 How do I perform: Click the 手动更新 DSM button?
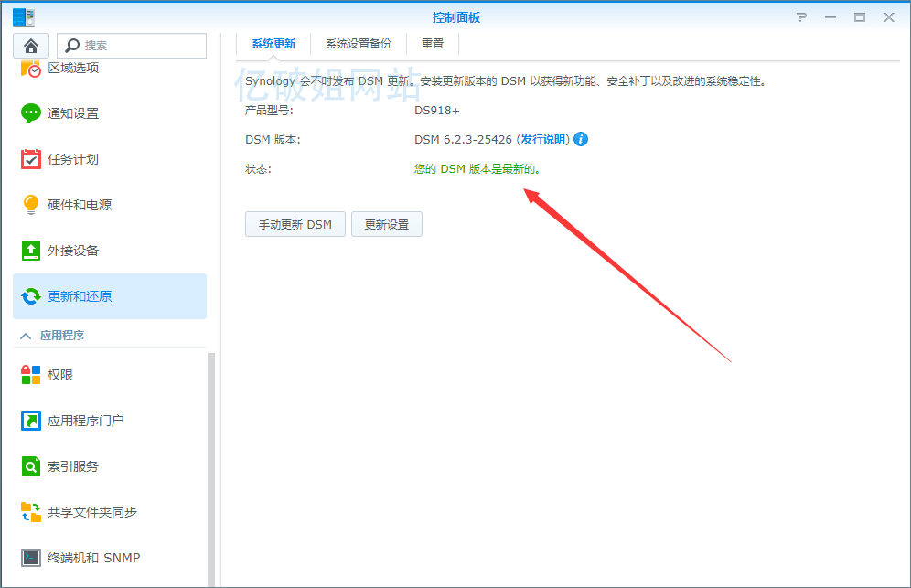click(x=295, y=224)
